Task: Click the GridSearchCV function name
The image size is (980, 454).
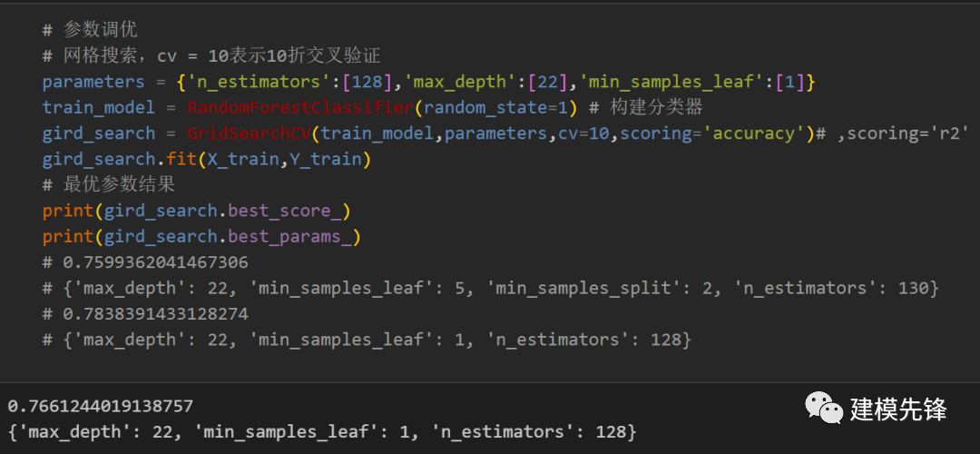Action: [x=249, y=133]
